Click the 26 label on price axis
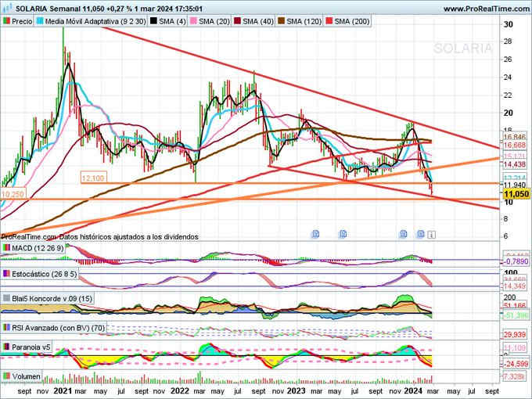This screenshot has width=532, height=399. 508,59
